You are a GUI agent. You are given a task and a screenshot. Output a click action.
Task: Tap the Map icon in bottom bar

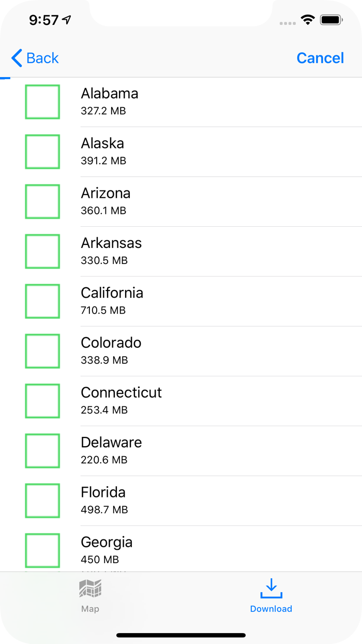(x=90, y=589)
